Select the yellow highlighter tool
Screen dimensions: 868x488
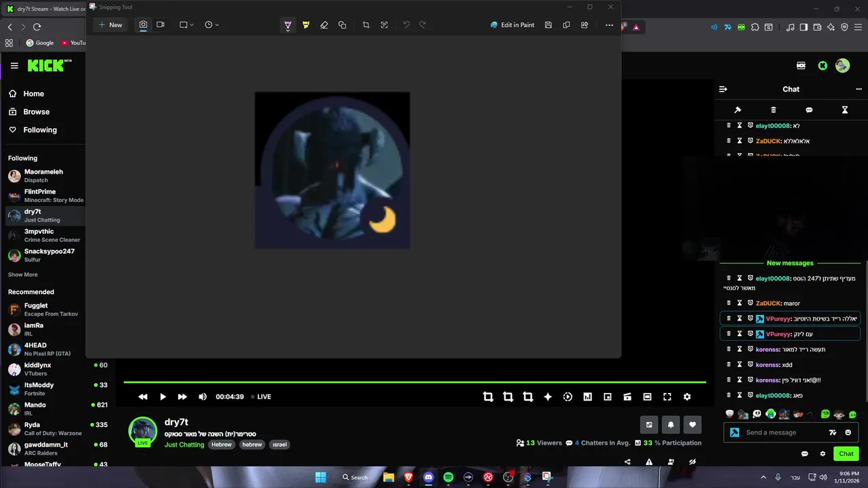coord(306,25)
